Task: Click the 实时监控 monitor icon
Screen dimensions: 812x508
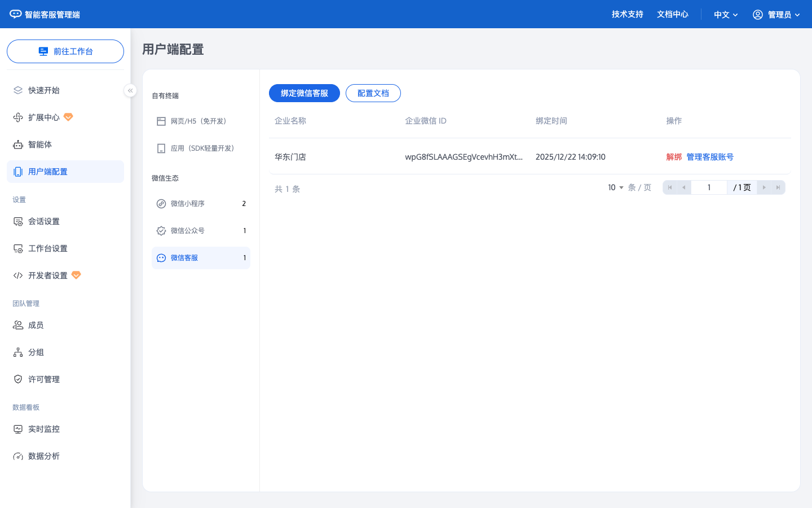Action: tap(18, 429)
